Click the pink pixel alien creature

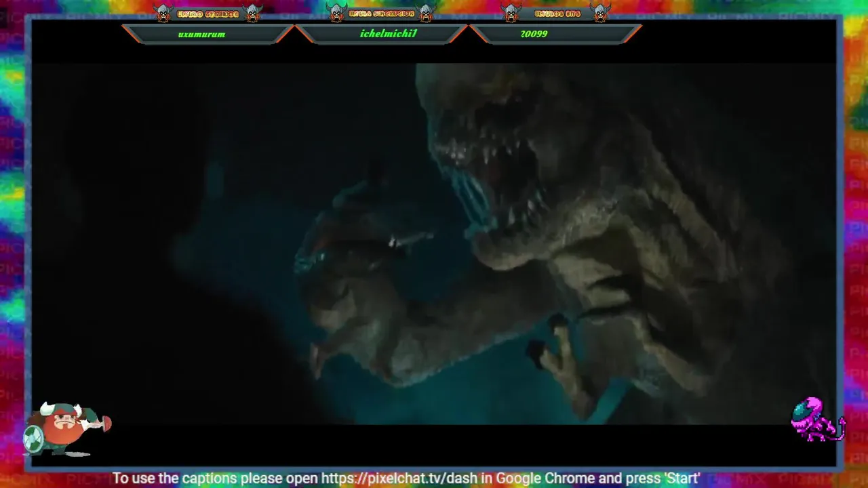pyautogui.click(x=817, y=420)
